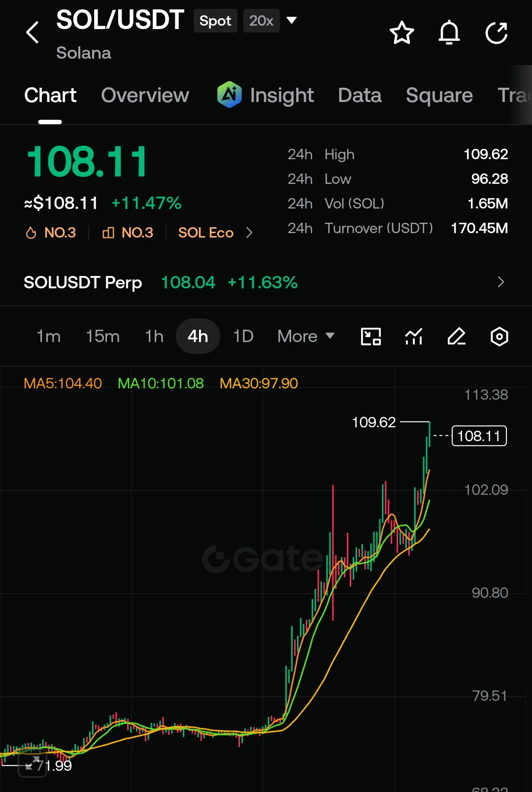Add SOL/USDT to favorites with star icon
This screenshot has height=792, width=532.
[x=401, y=33]
